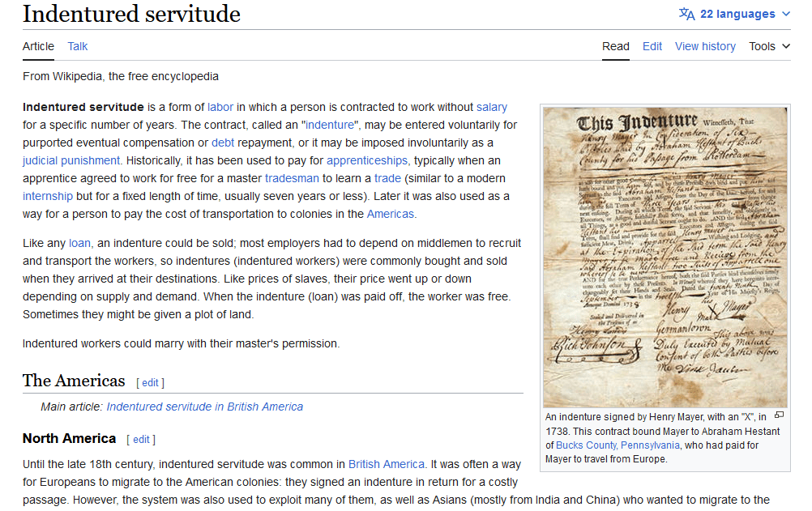Image resolution: width=812 pixels, height=511 pixels.
Task: Select the Read tab
Action: (615, 46)
